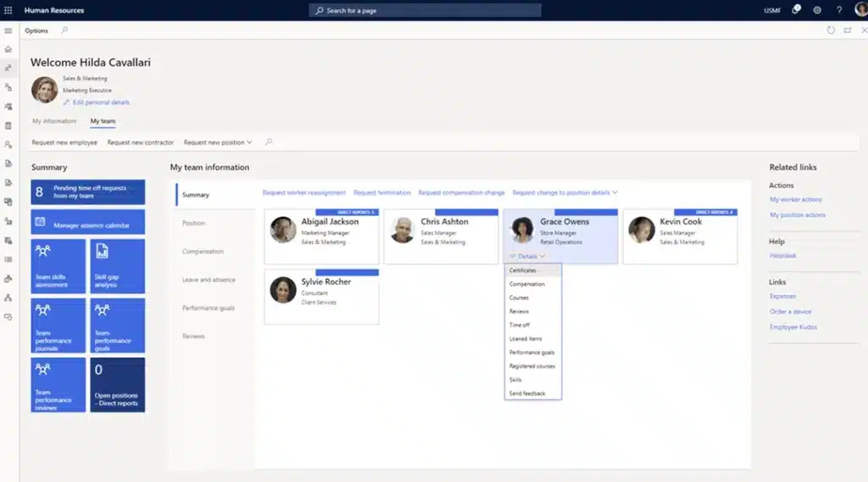Open Team performance reviews tile
Viewport: 868px width, 482px height.
58,385
